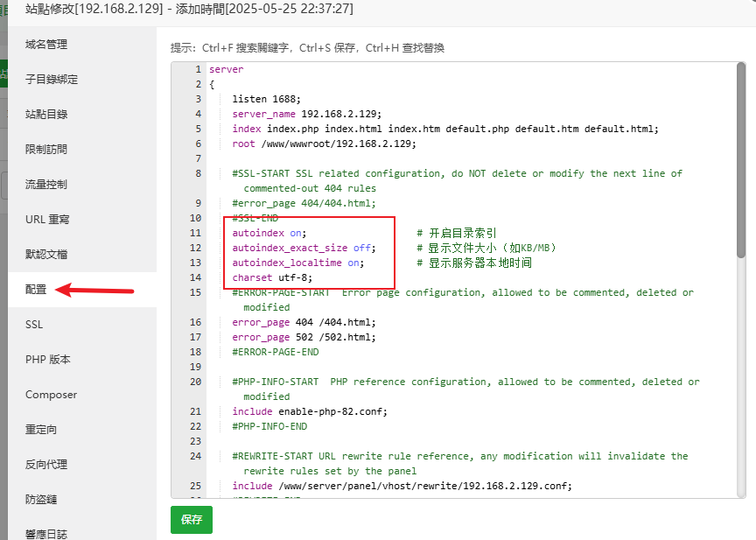This screenshot has height=540, width=756.
Task: Click the green 保存 button
Action: point(191,520)
